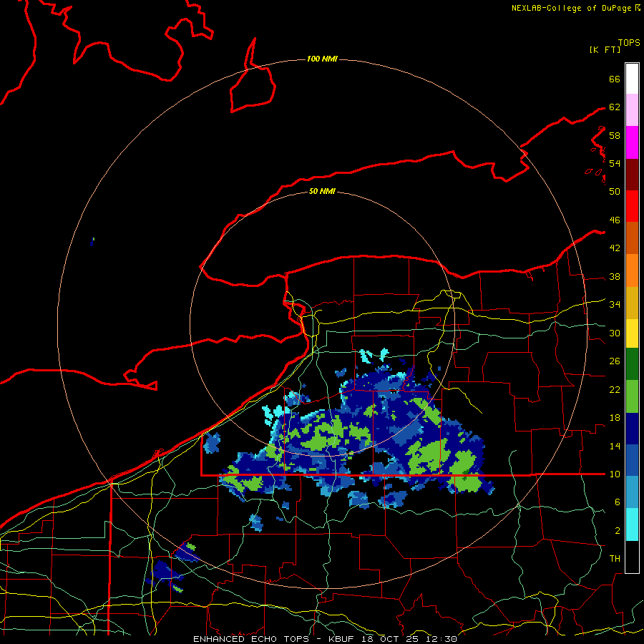Click the dark orange swatch between 42 and 46
This screenshot has width=644, height=644.
(632, 238)
